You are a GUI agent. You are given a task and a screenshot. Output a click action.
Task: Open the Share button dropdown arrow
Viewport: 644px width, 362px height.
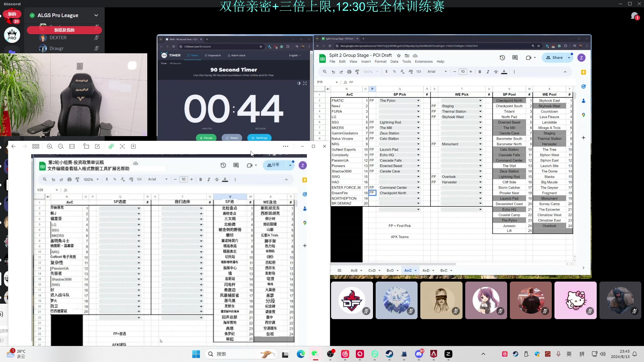pyautogui.click(x=569, y=58)
